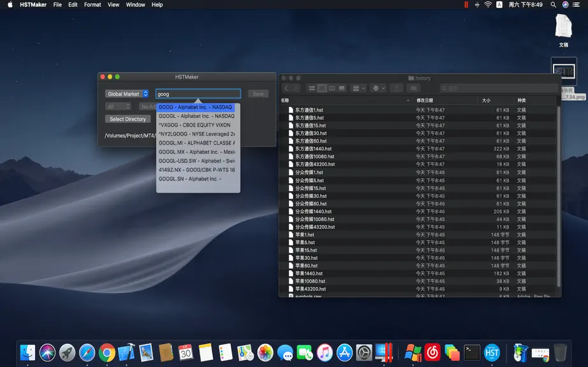Viewport: 588px width, 367px height.
Task: Go back in history Finder window
Action: (286, 89)
